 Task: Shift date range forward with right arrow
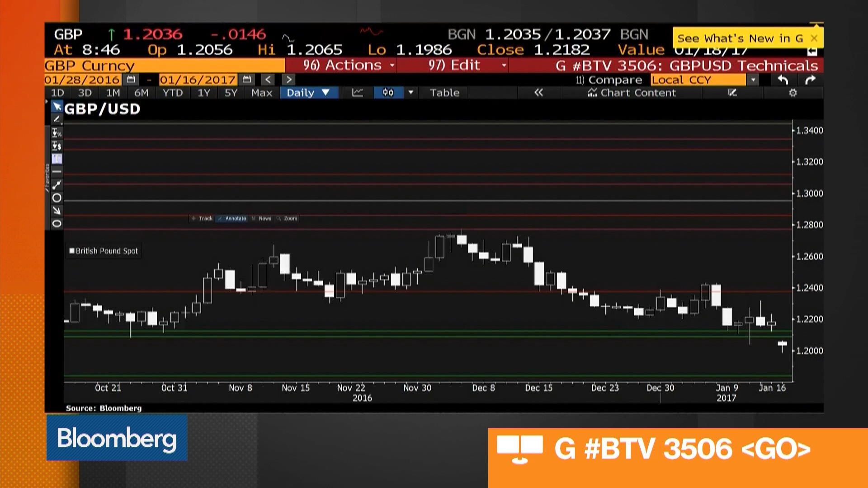[288, 80]
